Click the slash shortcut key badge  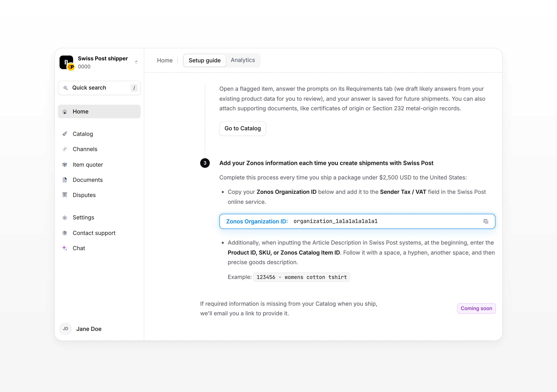[x=134, y=88]
